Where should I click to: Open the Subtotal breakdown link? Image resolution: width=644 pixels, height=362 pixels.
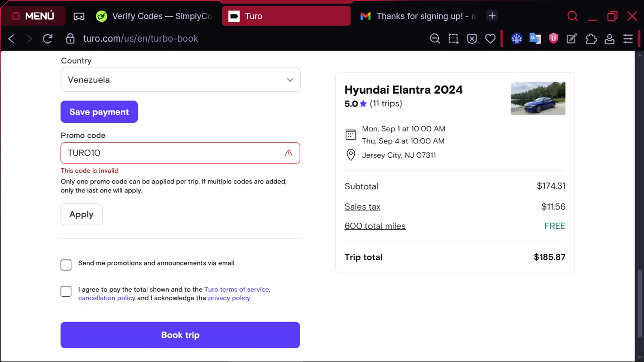coord(361,186)
